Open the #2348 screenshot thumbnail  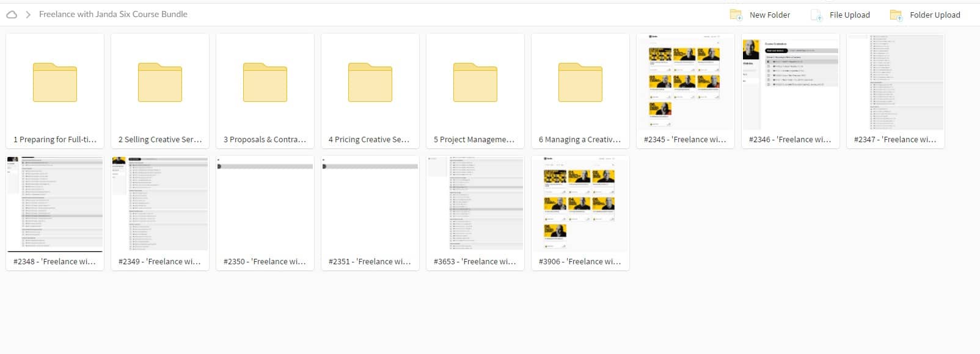[x=55, y=203]
